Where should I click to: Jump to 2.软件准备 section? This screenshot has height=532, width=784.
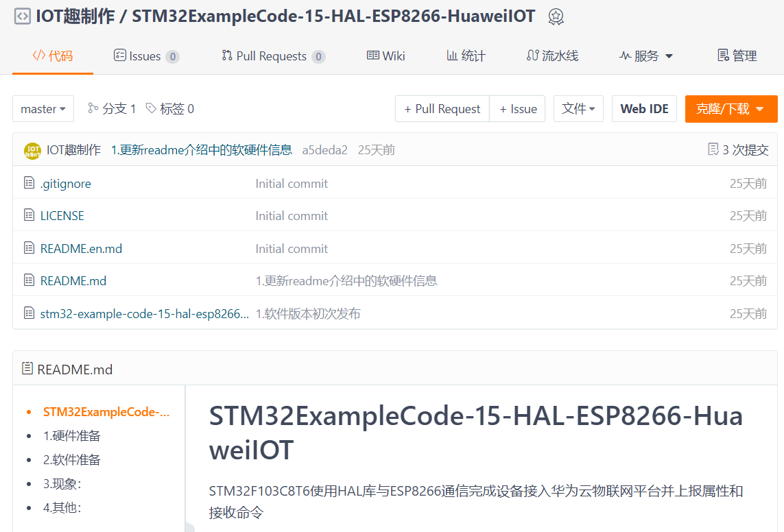point(71,459)
